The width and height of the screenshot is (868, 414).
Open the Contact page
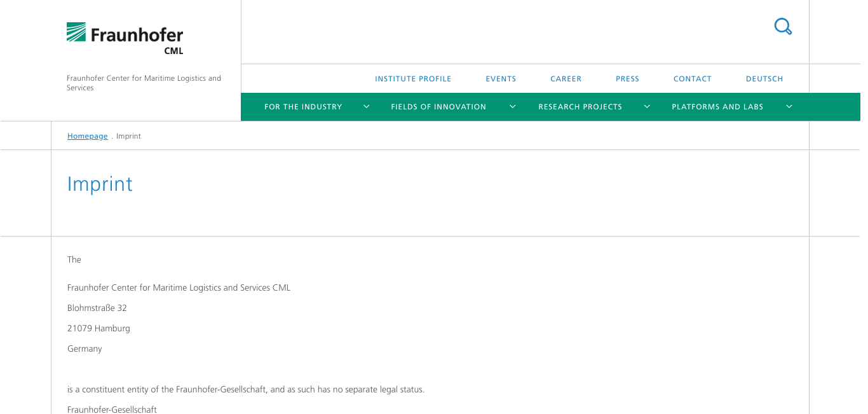(693, 79)
